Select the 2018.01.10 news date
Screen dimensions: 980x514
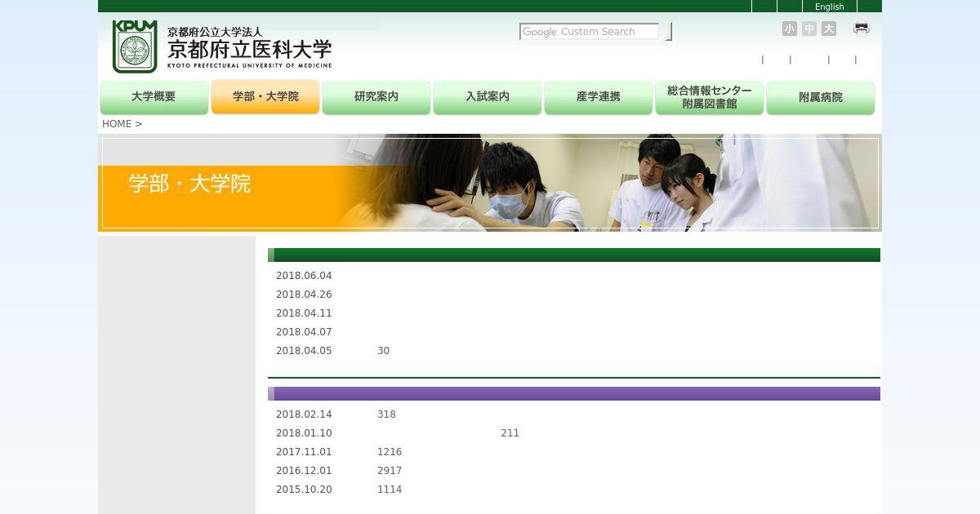point(304,433)
